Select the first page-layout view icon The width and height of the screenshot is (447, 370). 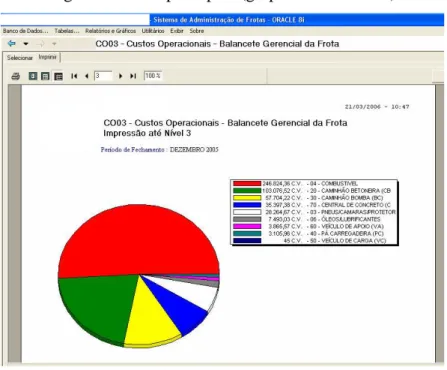(33, 76)
